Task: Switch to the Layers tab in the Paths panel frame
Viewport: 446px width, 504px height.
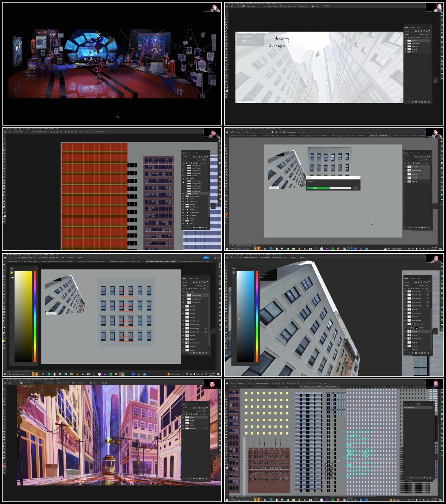Action: point(406,404)
